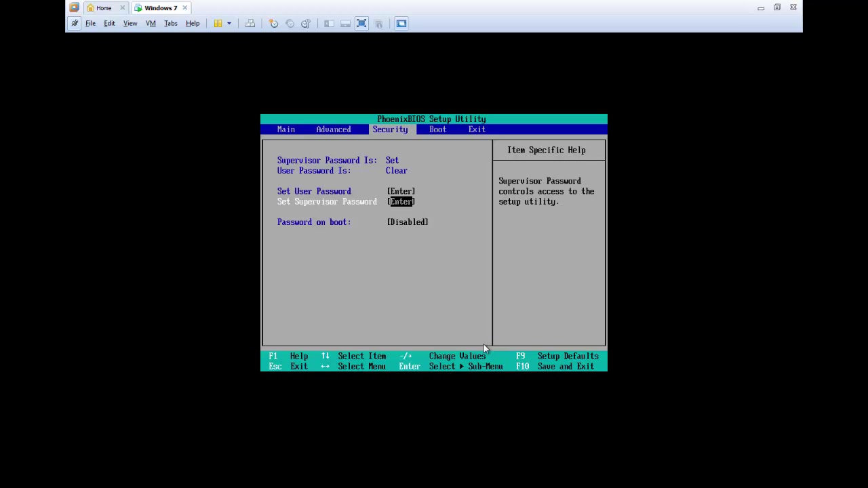Image resolution: width=868 pixels, height=488 pixels.
Task: Close the Home tab
Action: pos(123,8)
